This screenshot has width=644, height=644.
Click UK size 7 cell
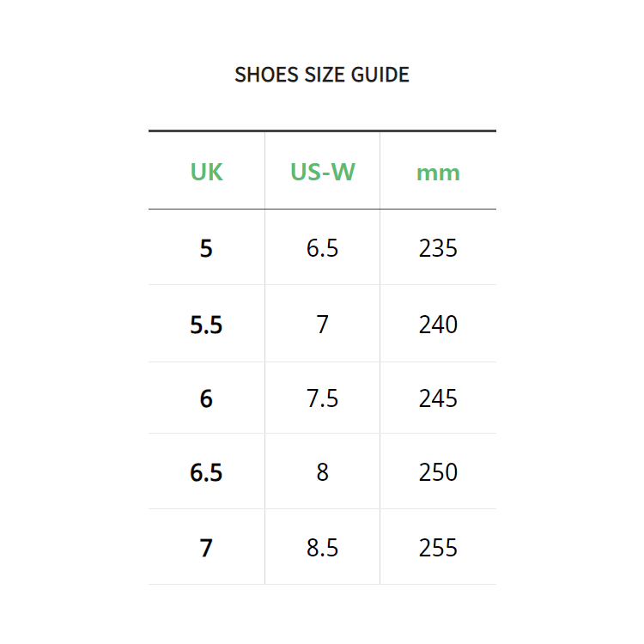206,548
